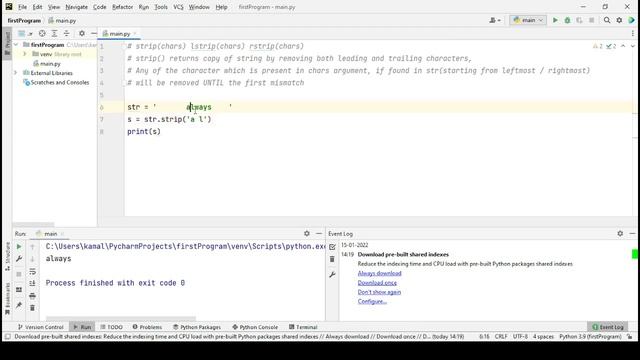640x360 pixels.
Task: Toggle soft-wrap in Run console
Action: tap(33, 271)
